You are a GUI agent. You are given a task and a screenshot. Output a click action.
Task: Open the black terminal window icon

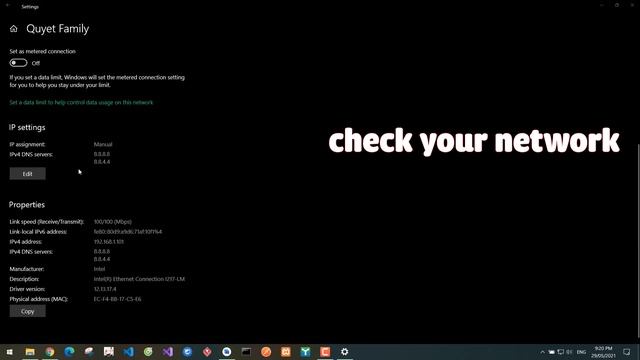(x=246, y=352)
